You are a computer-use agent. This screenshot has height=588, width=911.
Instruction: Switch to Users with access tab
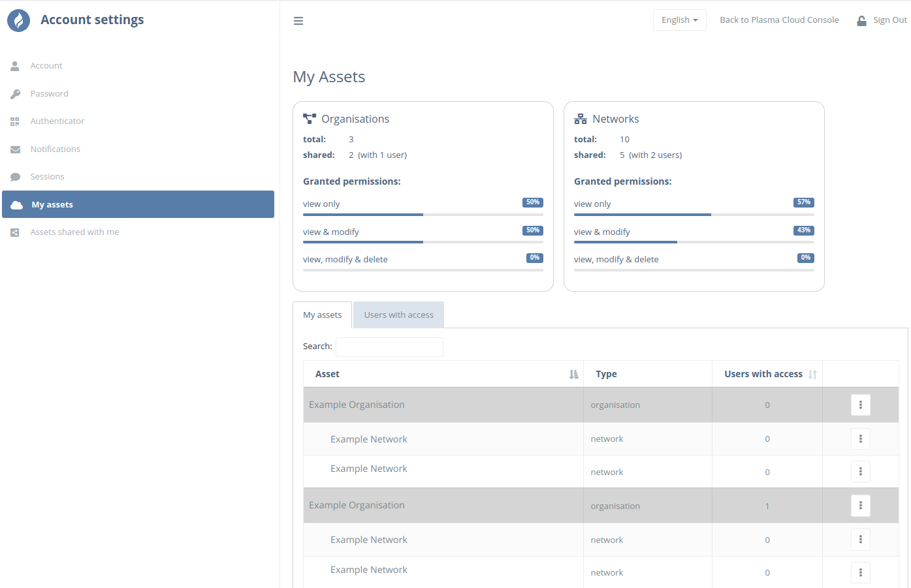[398, 315]
